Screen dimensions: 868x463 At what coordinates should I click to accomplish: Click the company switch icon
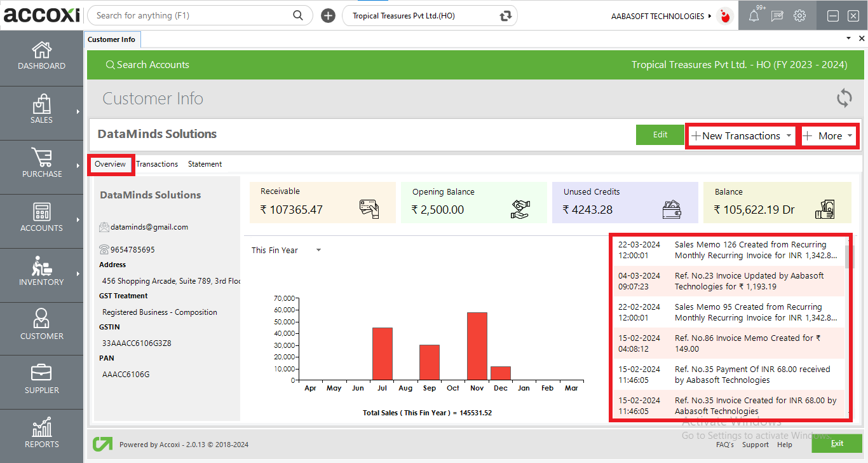[504, 15]
